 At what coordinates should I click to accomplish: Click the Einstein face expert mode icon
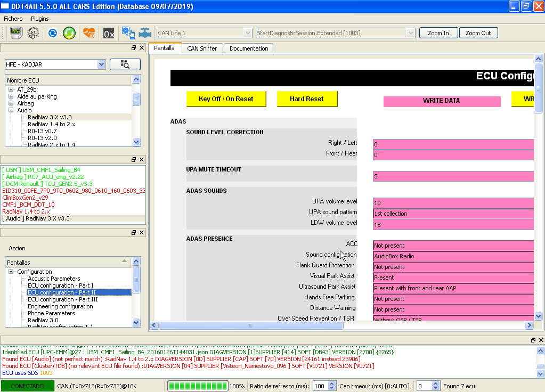tap(34, 33)
